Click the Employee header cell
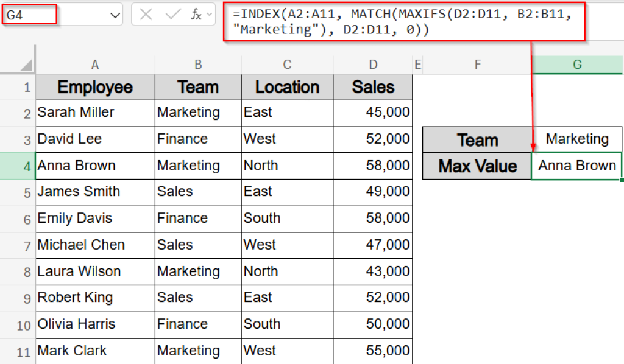Screen dimensions: 624x364 [x=94, y=86]
